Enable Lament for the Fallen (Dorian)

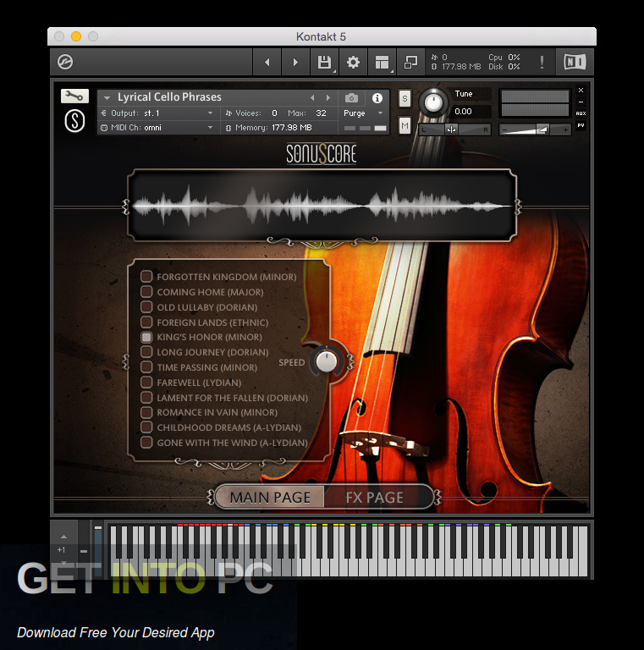click(x=146, y=397)
